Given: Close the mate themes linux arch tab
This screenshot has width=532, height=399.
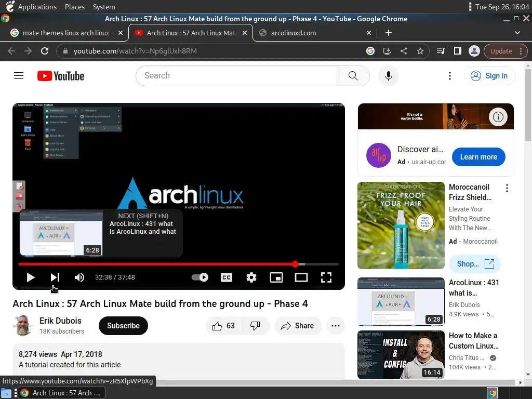Looking at the screenshot, I should (121, 33).
